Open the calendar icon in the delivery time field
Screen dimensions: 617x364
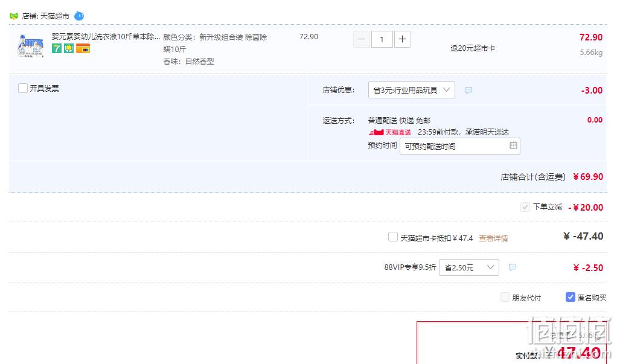513,145
